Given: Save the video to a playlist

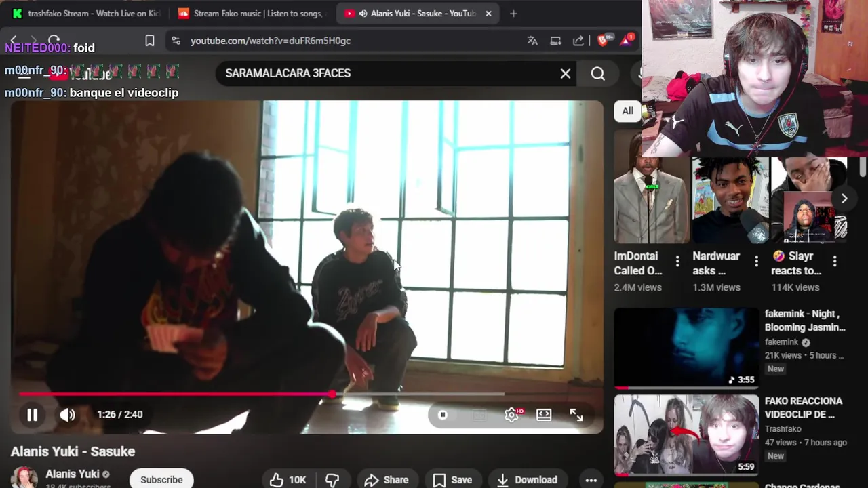Looking at the screenshot, I should (x=452, y=480).
